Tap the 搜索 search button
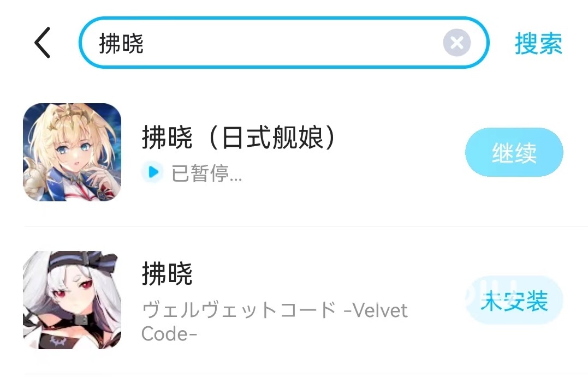 pyautogui.click(x=538, y=44)
